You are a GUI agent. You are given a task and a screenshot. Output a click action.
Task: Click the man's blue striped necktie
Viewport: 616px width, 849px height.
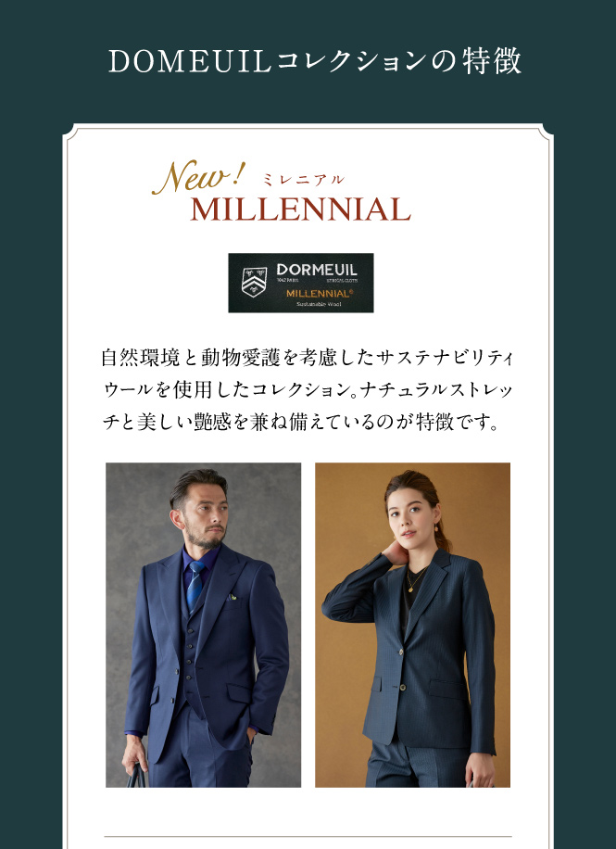pyautogui.click(x=195, y=585)
